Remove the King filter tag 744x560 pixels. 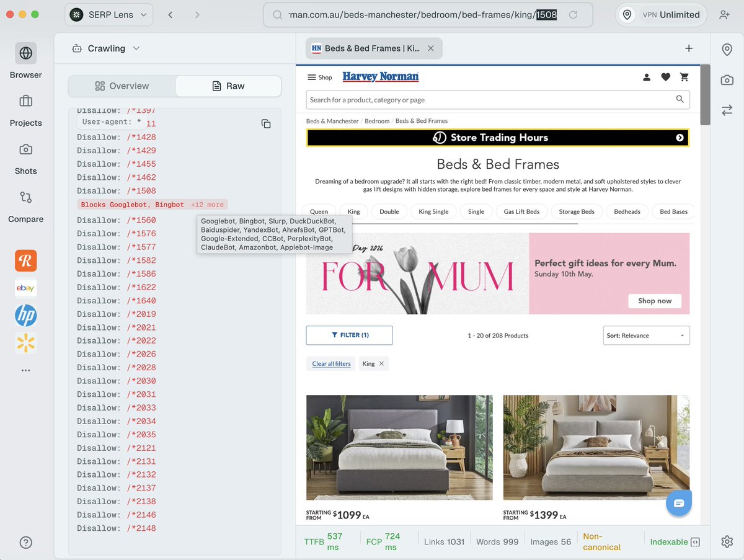tap(381, 364)
